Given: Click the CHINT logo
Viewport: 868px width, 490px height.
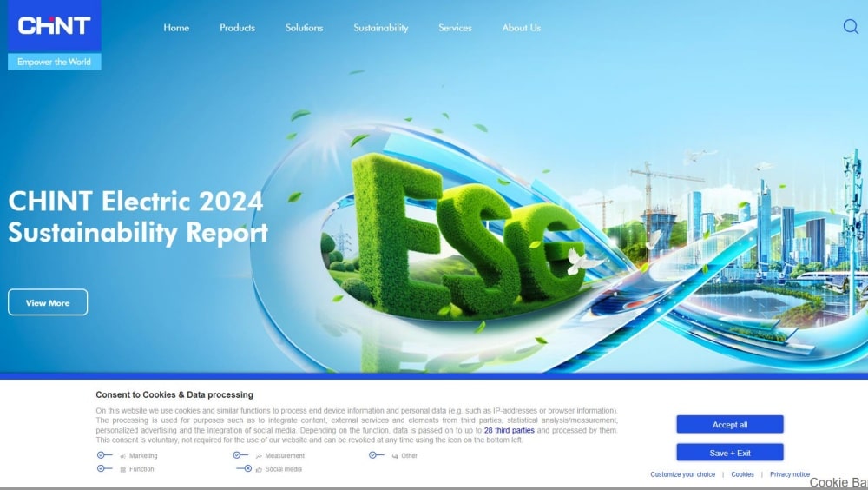Looking at the screenshot, I should 54,26.
